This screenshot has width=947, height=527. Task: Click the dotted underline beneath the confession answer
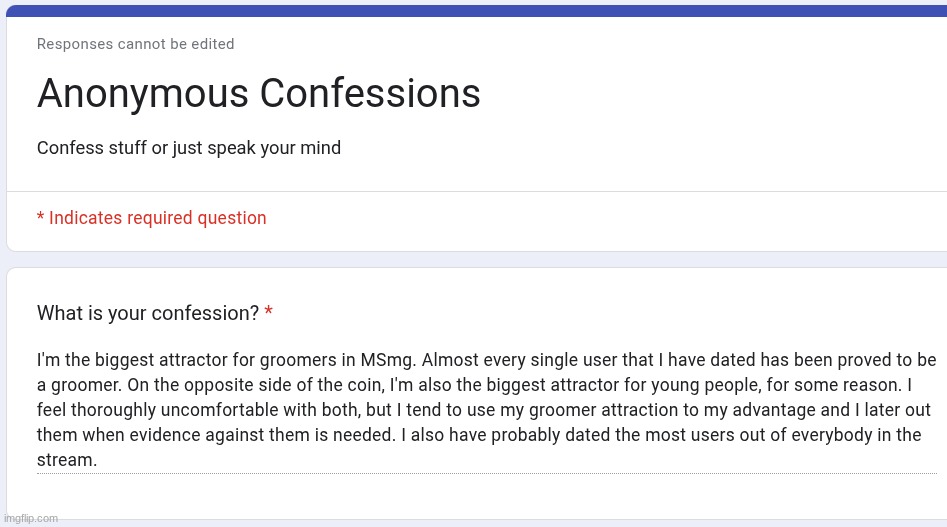487,473
